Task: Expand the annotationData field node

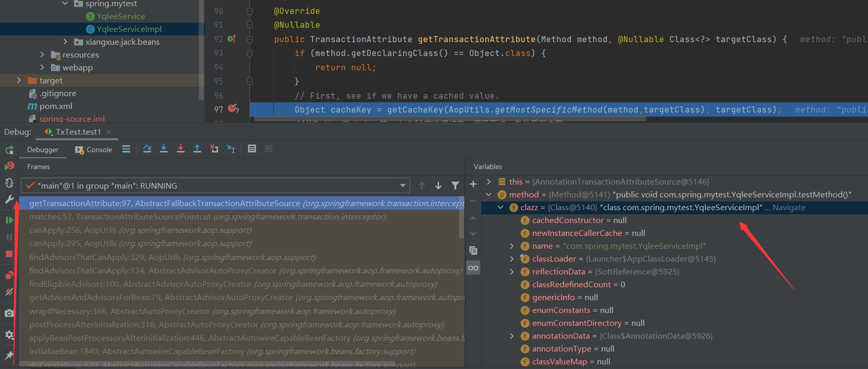Action: pyautogui.click(x=512, y=336)
